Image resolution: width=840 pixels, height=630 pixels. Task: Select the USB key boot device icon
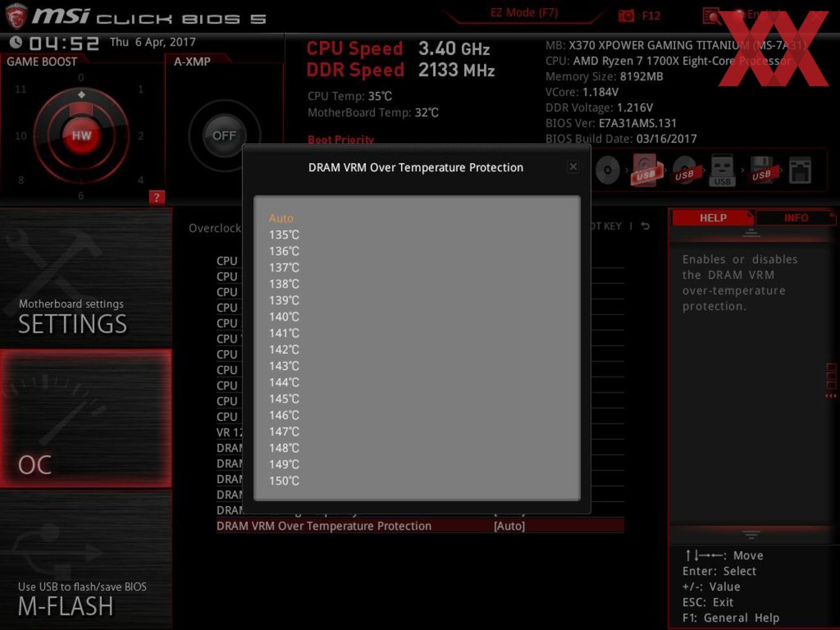pos(722,170)
